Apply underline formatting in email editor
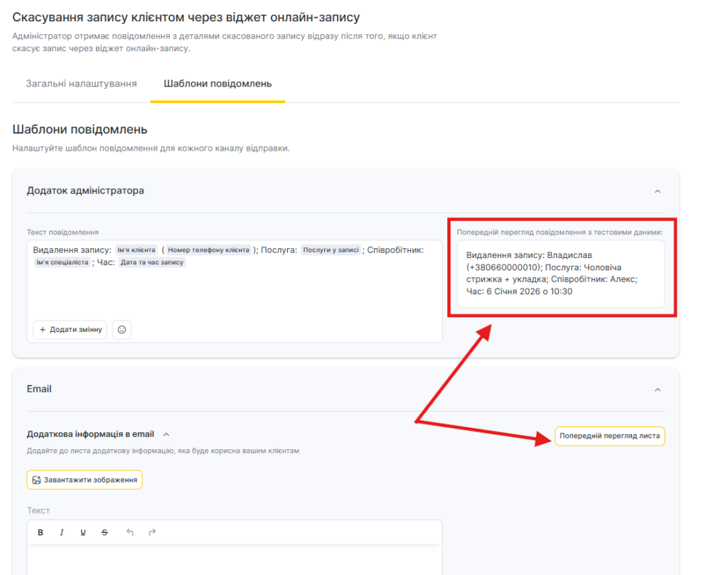Viewport: 728px width, 575px height. (x=83, y=532)
